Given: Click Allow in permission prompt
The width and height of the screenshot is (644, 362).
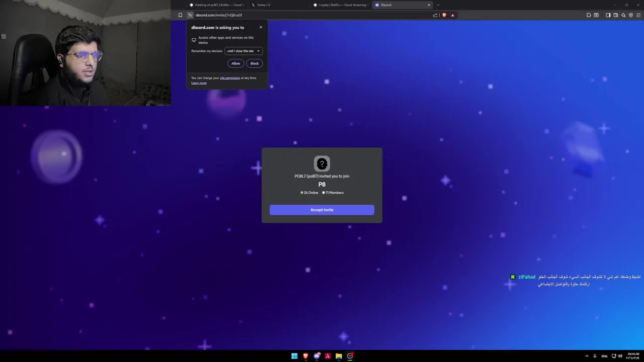Looking at the screenshot, I should coord(236,63).
